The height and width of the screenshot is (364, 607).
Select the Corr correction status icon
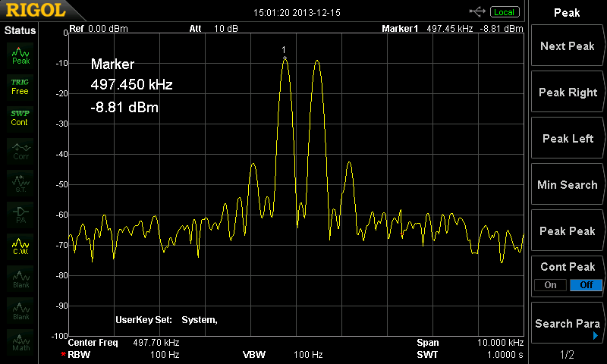[20, 149]
